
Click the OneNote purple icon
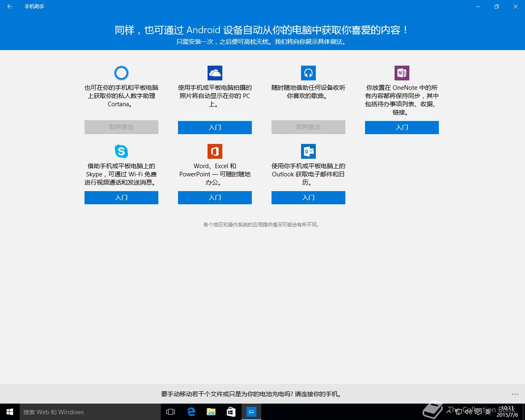402,73
